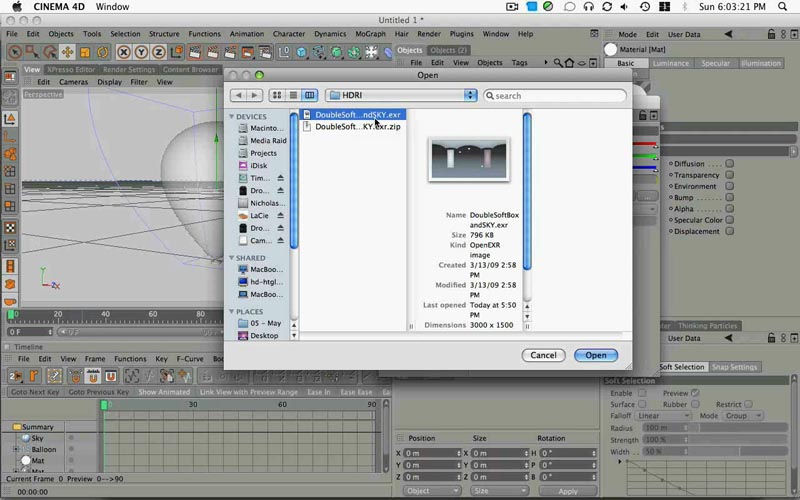The height and width of the screenshot is (500, 800).
Task: Click Goto Previous Key in Timeline
Action: [x=98, y=392]
